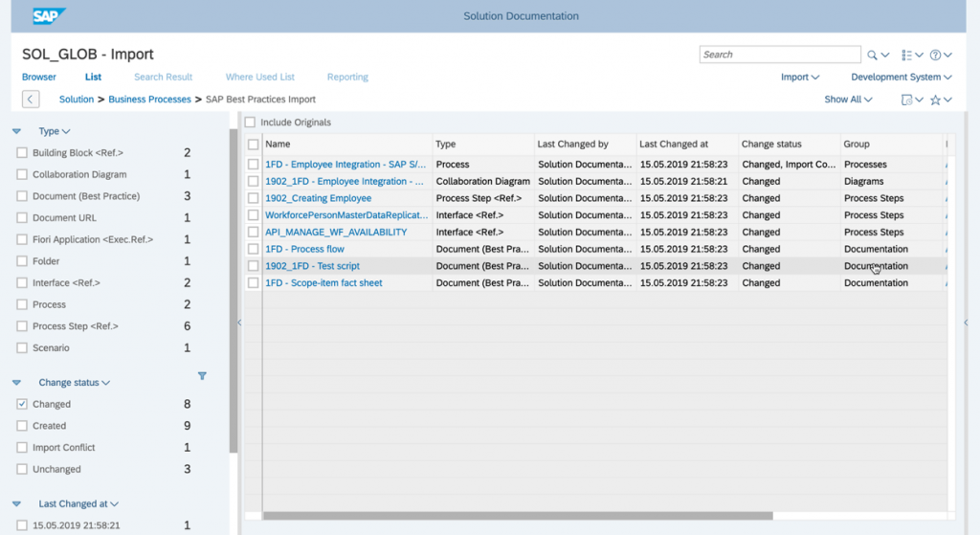The image size is (980, 535).
Task: Click the Group column header
Action: [x=891, y=144]
